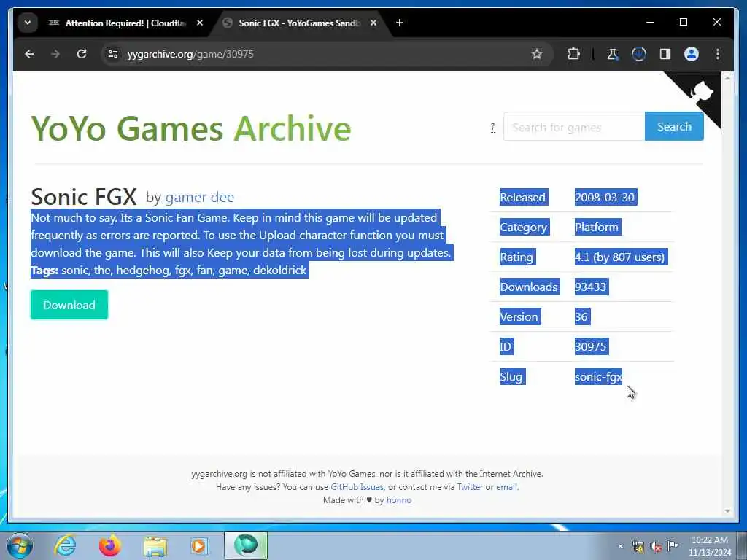Click the search help question mark

coord(492,128)
